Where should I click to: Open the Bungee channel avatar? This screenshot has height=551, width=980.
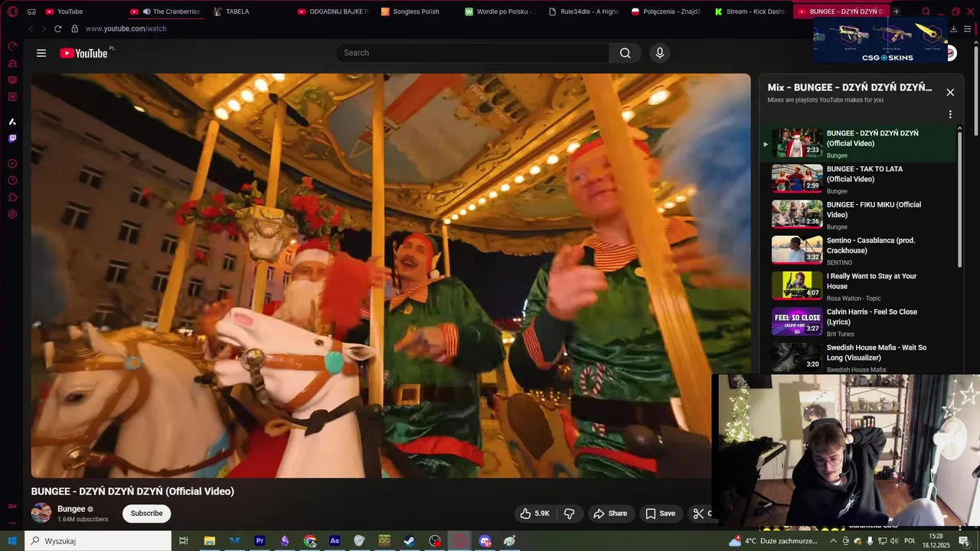click(x=41, y=514)
